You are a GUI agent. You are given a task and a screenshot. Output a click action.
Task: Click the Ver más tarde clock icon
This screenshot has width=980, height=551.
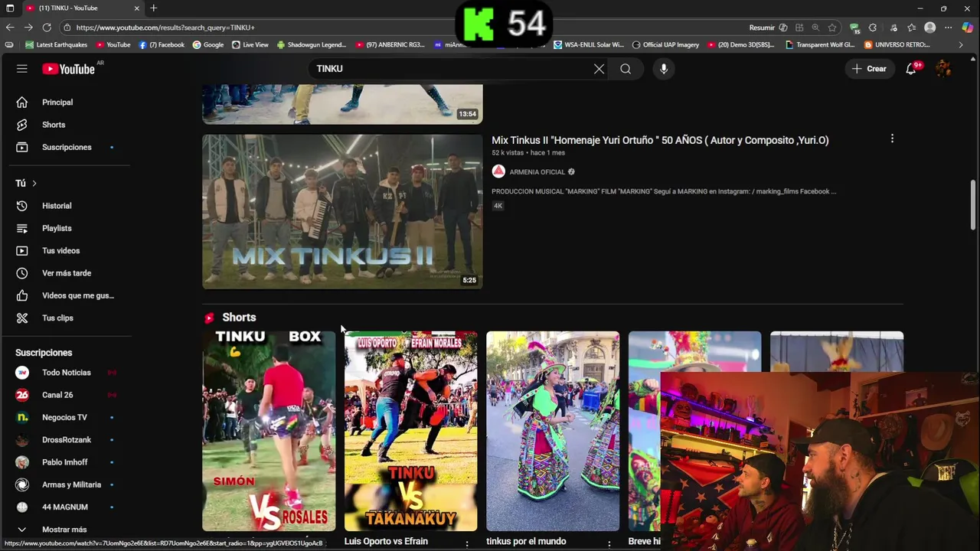coord(22,273)
